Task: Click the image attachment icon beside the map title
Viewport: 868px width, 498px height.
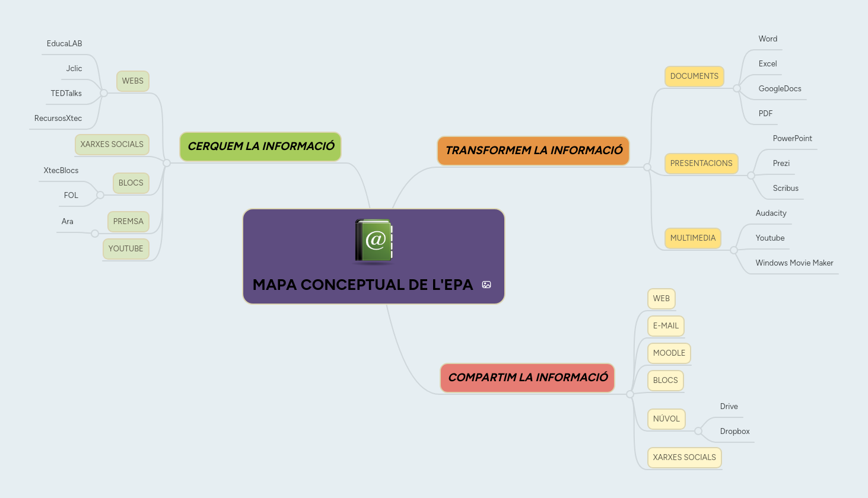Action: (487, 285)
